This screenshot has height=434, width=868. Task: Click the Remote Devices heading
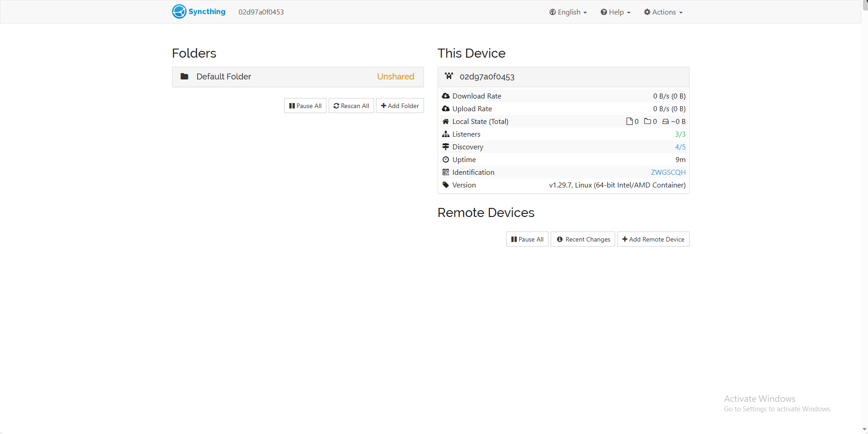click(486, 212)
